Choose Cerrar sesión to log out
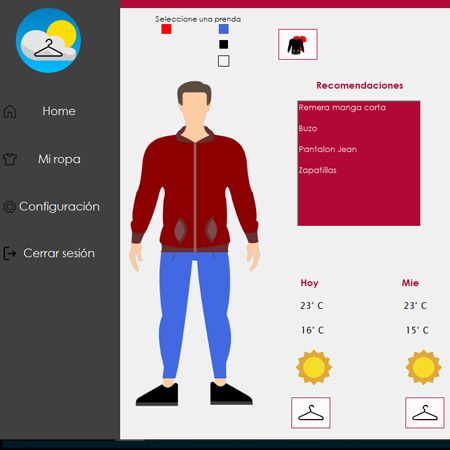The image size is (450, 450). 59,253
